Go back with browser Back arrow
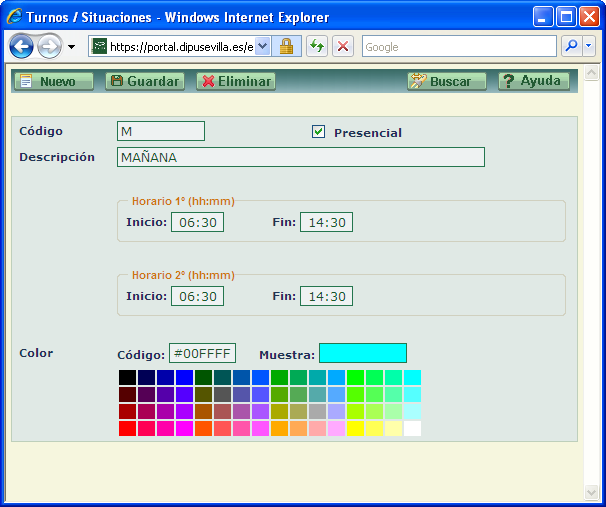Screen dimensions: 606x507 pos(21,47)
